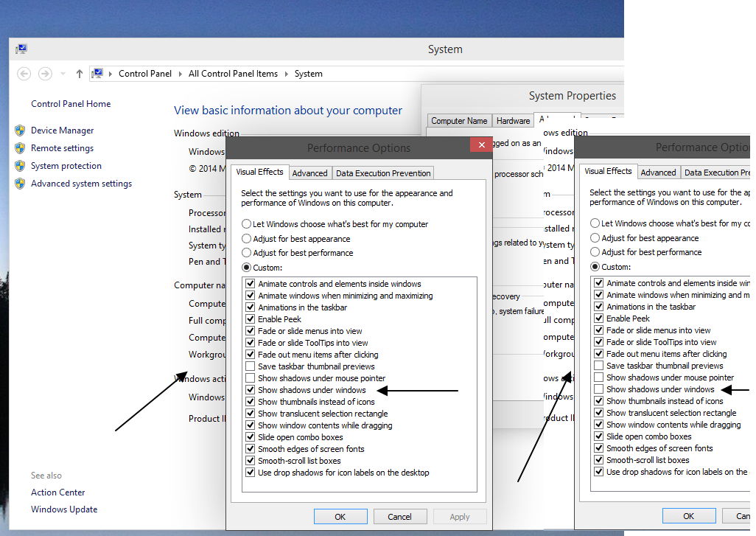This screenshot has height=536, width=756.
Task: Switch to Computer Name tab in System Properties
Action: [x=459, y=121]
